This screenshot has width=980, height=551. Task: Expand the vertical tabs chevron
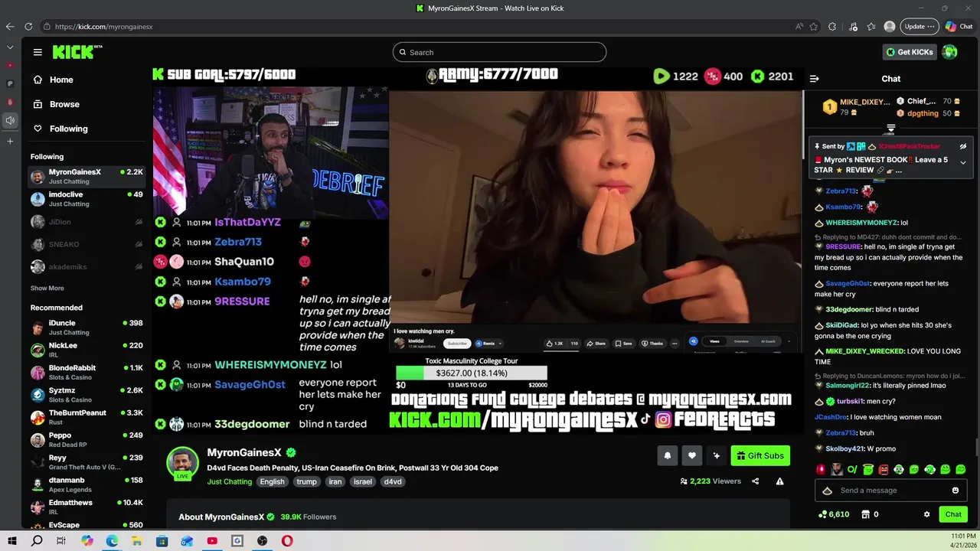pos(10,47)
